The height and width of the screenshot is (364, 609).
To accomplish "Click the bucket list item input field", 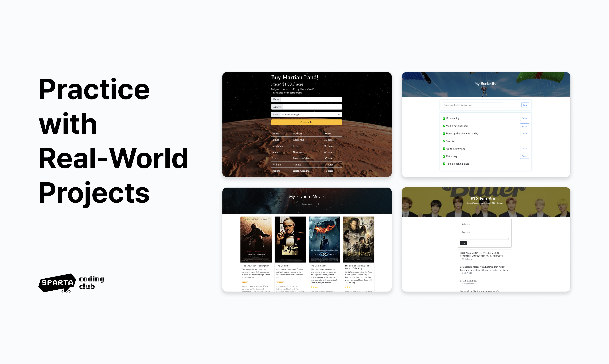I will tap(473, 105).
